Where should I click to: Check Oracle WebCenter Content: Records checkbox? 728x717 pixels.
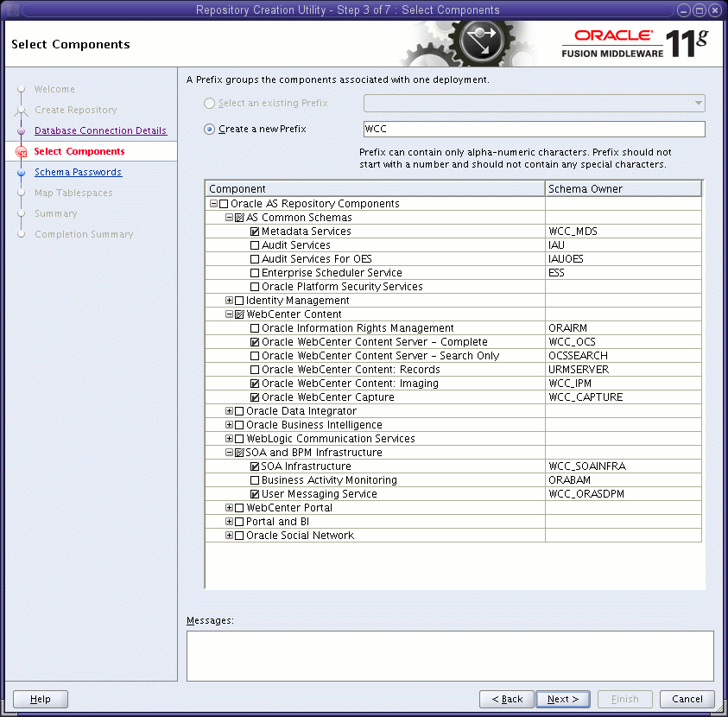[255, 370]
